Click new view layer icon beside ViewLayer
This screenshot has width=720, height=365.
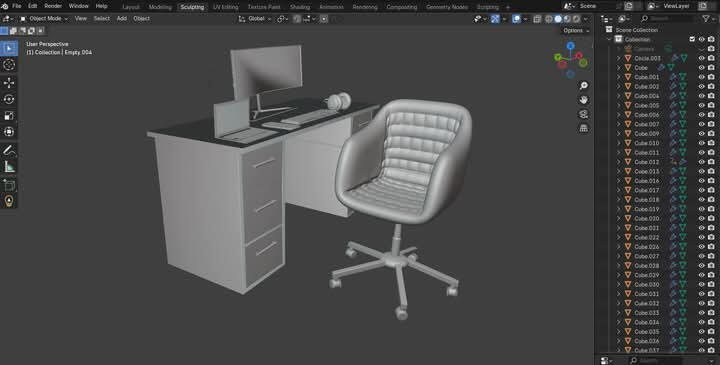tap(703, 6)
